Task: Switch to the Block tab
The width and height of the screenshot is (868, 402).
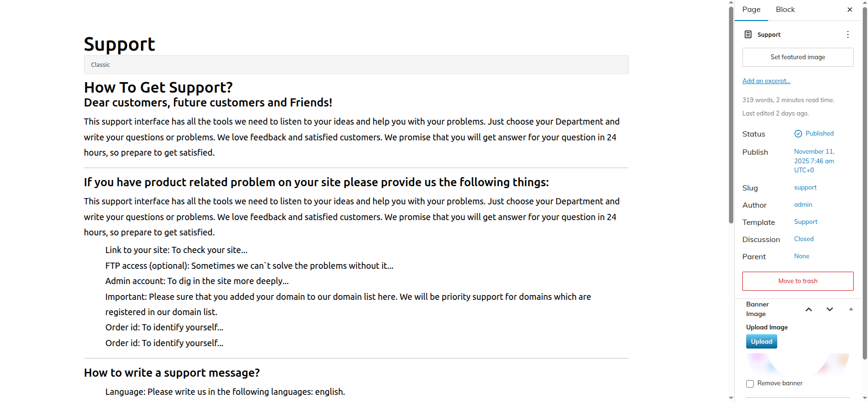Action: click(785, 10)
